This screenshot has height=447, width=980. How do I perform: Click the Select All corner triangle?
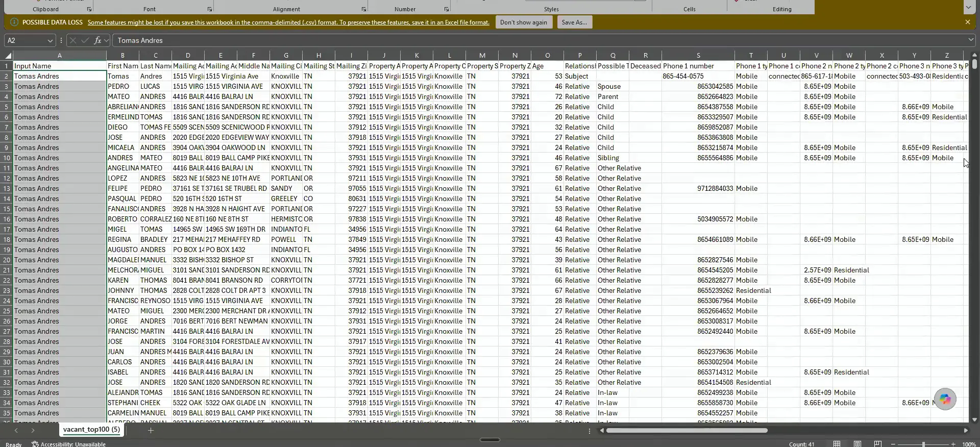coord(8,55)
